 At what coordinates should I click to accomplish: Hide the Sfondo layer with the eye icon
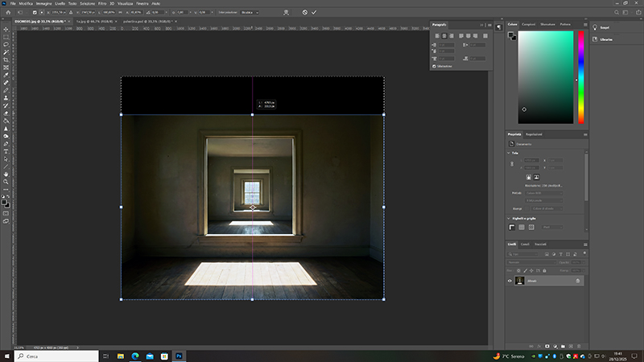510,281
